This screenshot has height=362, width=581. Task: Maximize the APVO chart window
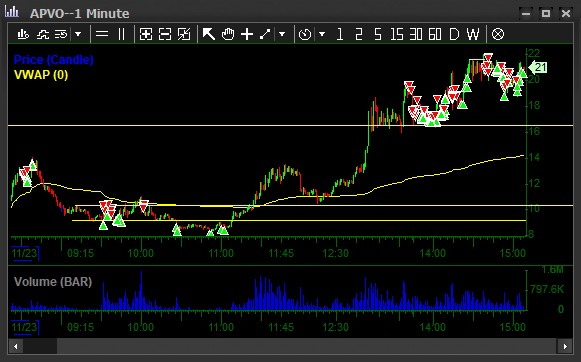tap(545, 14)
